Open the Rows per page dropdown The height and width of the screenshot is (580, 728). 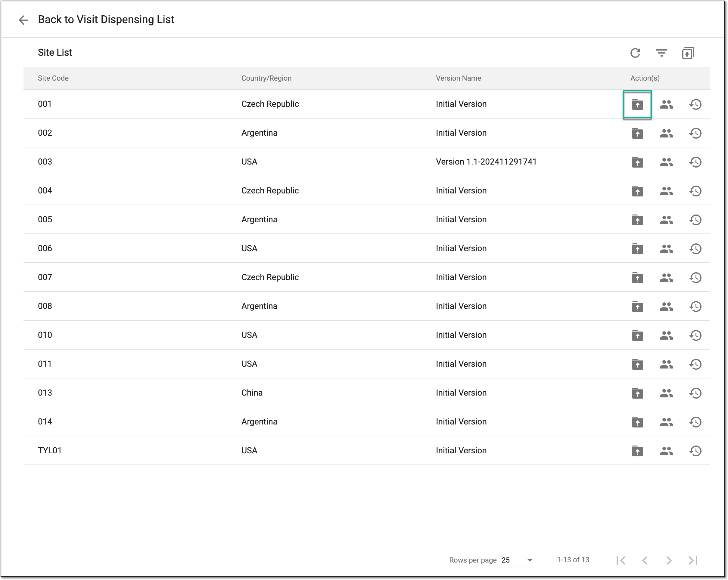pyautogui.click(x=518, y=560)
